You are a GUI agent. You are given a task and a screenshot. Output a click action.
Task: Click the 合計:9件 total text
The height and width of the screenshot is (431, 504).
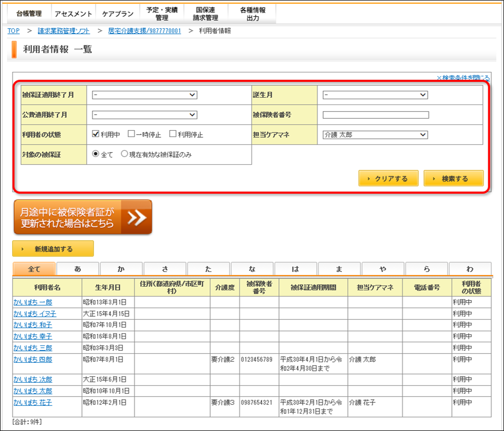27,422
